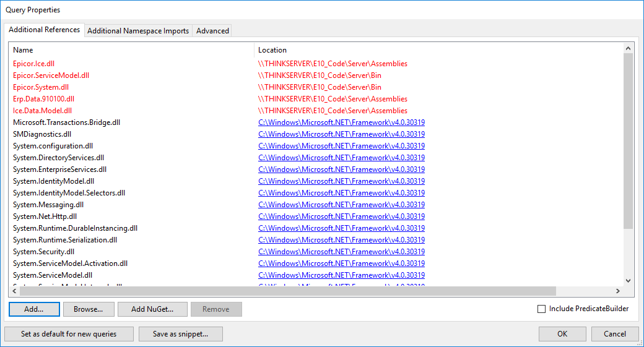The width and height of the screenshot is (644, 347).
Task: Click the Browse... button
Action: click(x=89, y=309)
